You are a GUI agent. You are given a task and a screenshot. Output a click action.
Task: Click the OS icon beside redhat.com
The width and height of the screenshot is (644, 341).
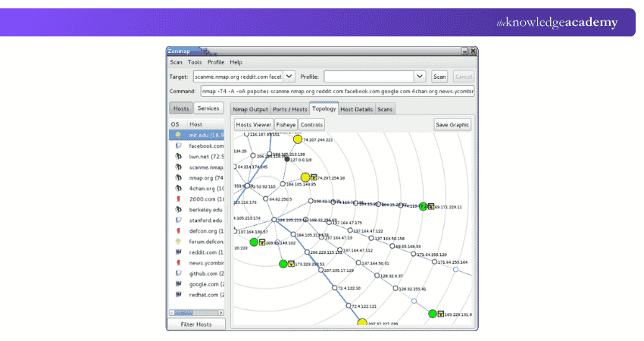coord(178,295)
